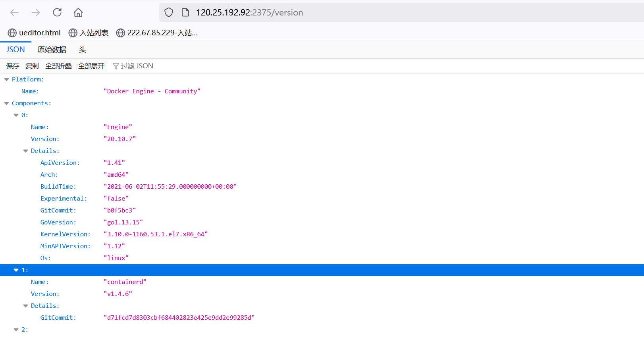Image resolution: width=644 pixels, height=338 pixels.
Task: Collapse the Platform node
Action: pos(7,79)
